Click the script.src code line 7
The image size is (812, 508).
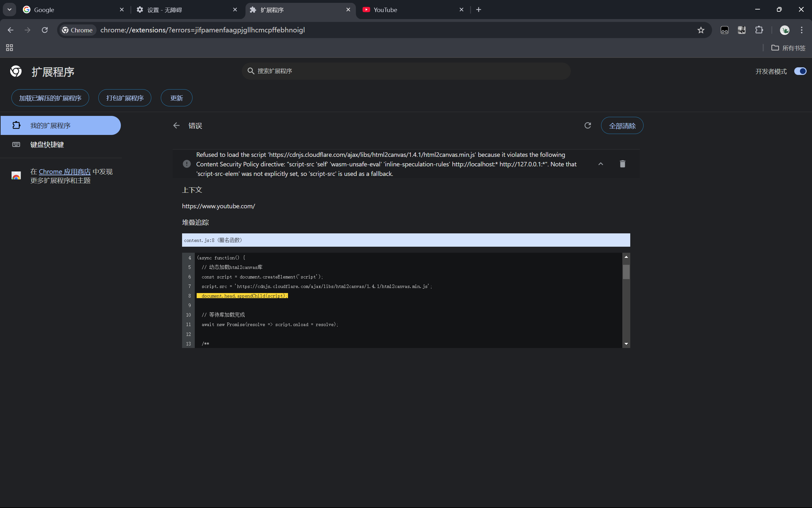317,286
